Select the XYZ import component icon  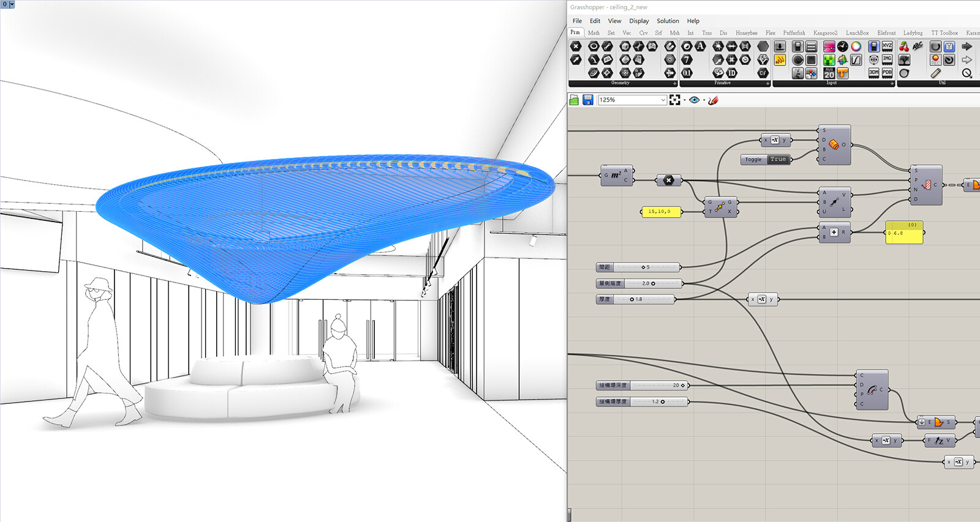click(x=887, y=47)
